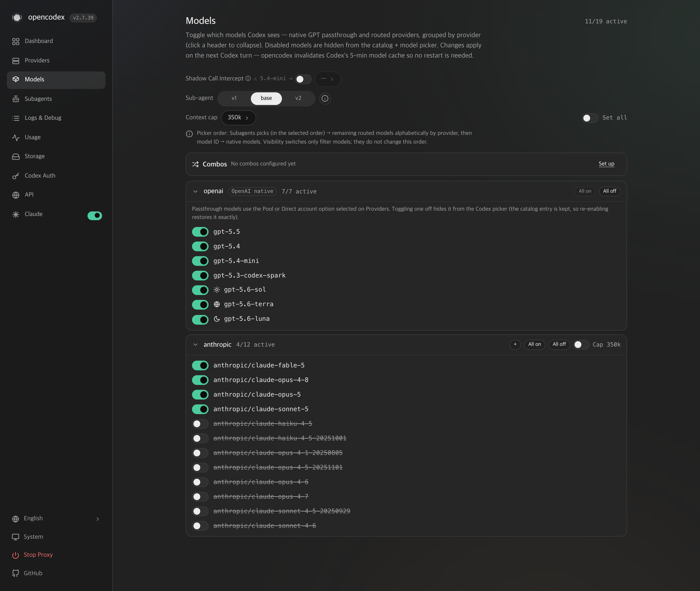Click the v2.7.39 version badge
700x591 pixels.
[x=83, y=18]
